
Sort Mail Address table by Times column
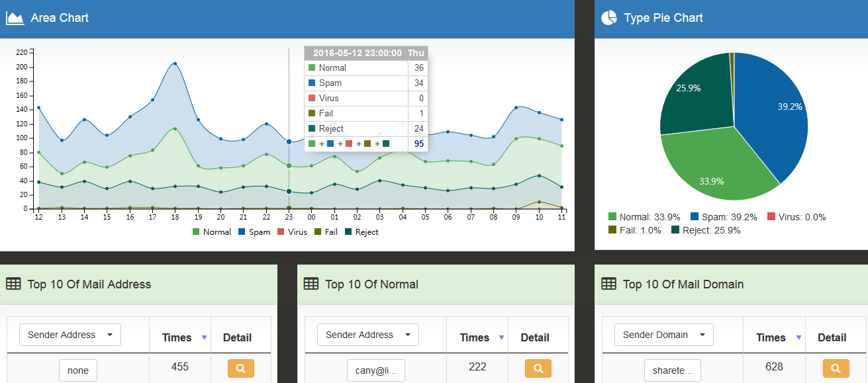coord(180,337)
